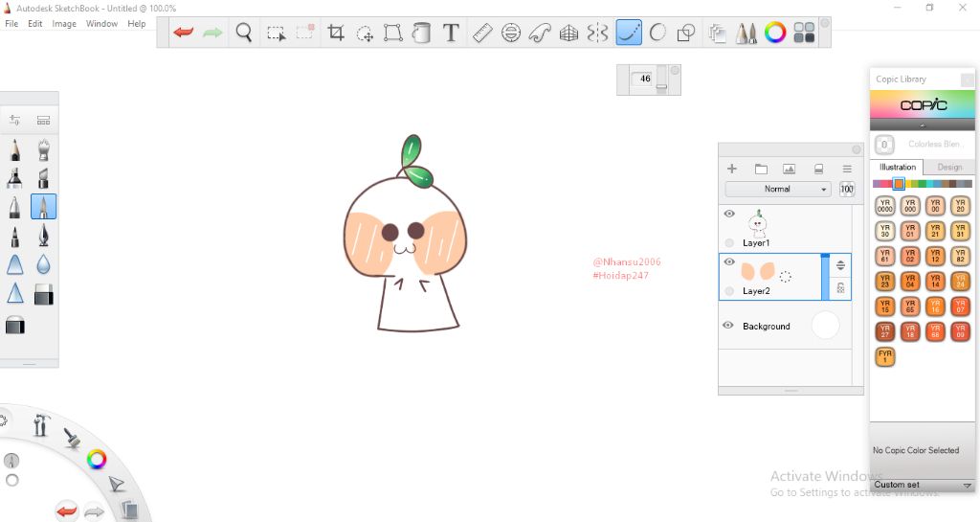Click the lagoon color wheel icon
Screen dimensions: 980x522
tap(97, 460)
